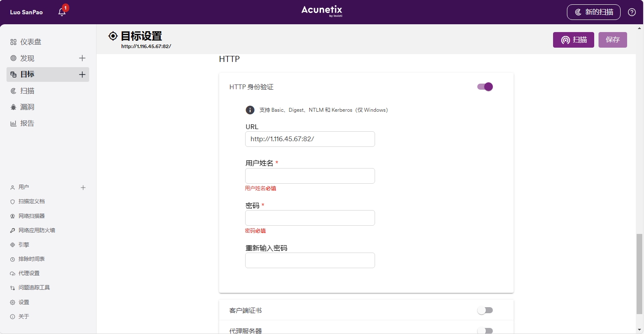This screenshot has height=334, width=644.
Task: Click the purple 扫描 button
Action: tap(573, 40)
